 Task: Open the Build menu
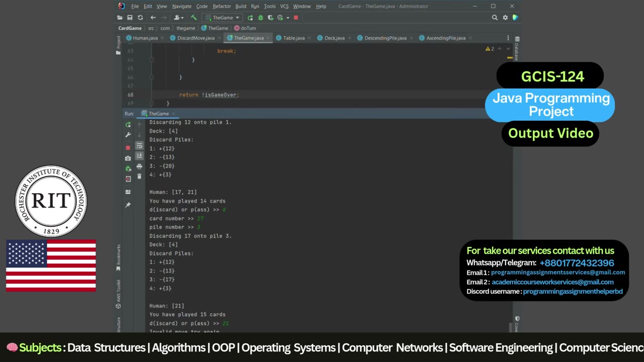click(240, 7)
